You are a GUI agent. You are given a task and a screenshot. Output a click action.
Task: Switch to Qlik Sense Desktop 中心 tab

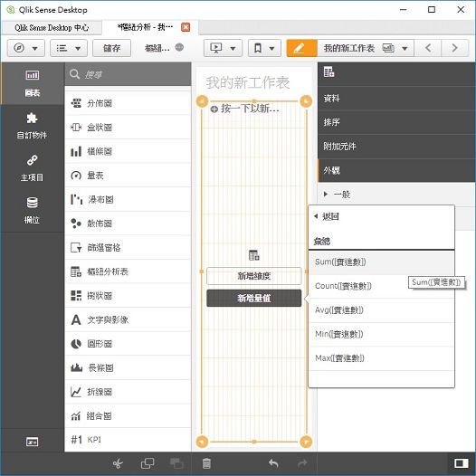pyautogui.click(x=52, y=28)
